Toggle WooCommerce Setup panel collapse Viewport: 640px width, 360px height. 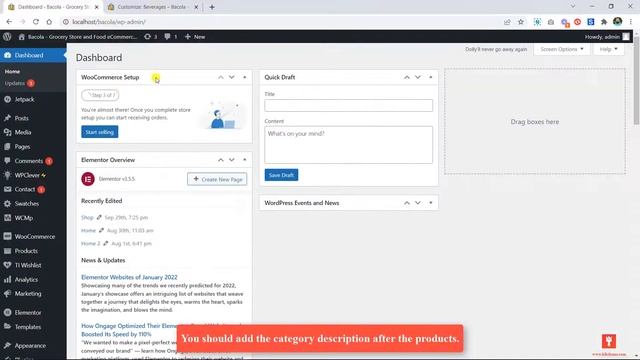pyautogui.click(x=244, y=77)
